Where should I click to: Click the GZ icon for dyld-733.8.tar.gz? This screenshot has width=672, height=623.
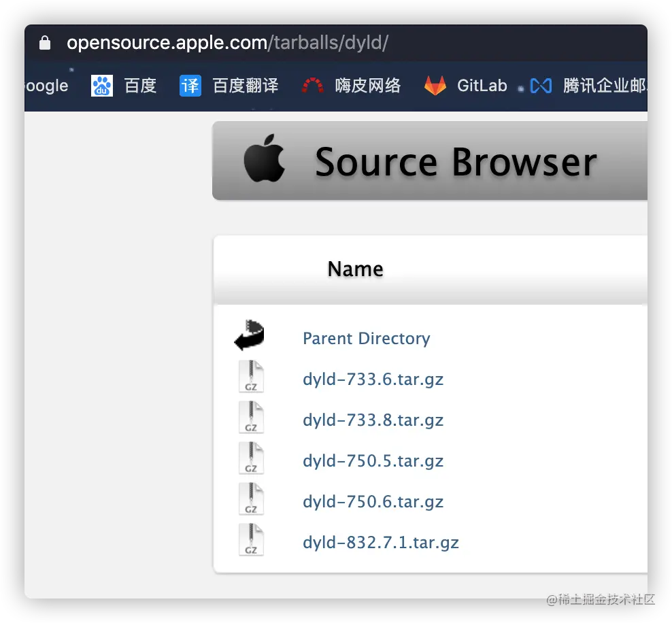251,417
